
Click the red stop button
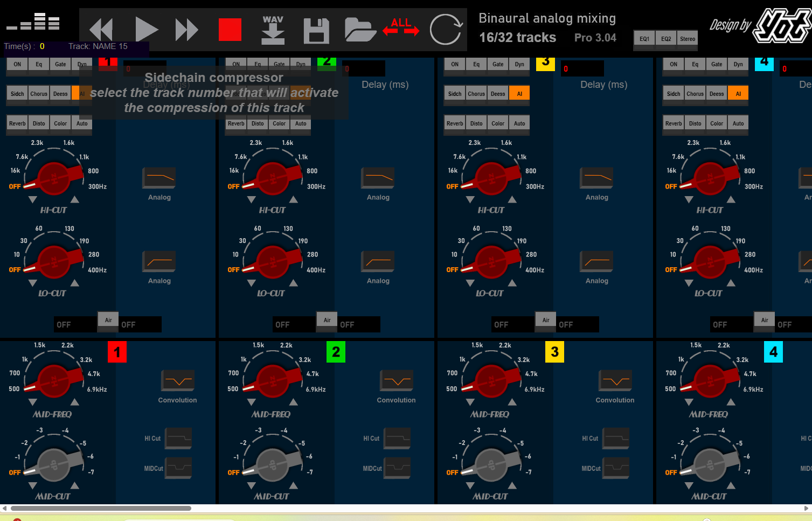(230, 30)
